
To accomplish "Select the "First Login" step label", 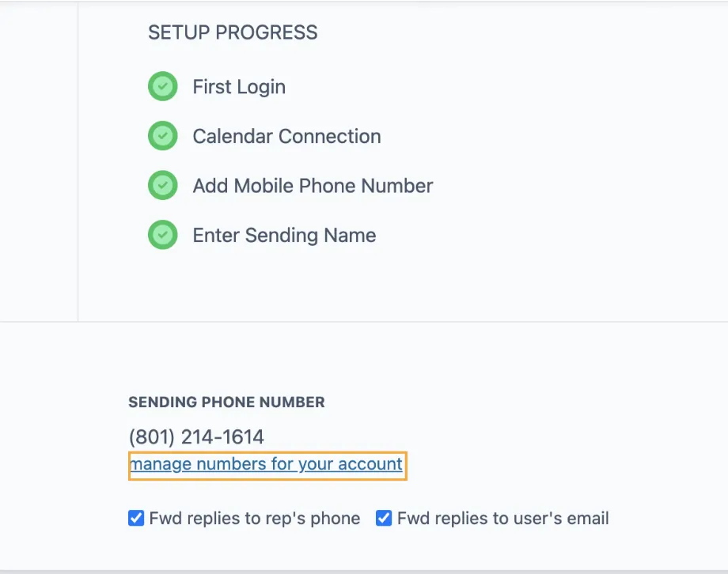I will point(238,86).
